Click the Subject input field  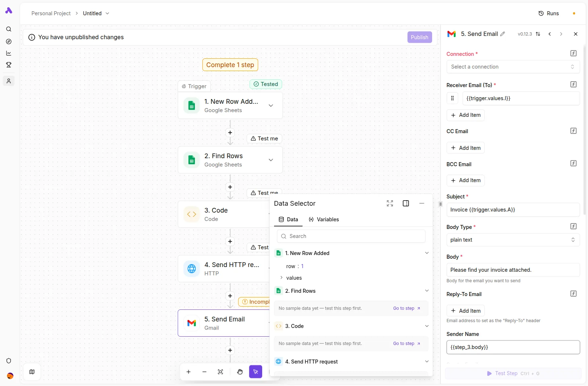tap(513, 210)
